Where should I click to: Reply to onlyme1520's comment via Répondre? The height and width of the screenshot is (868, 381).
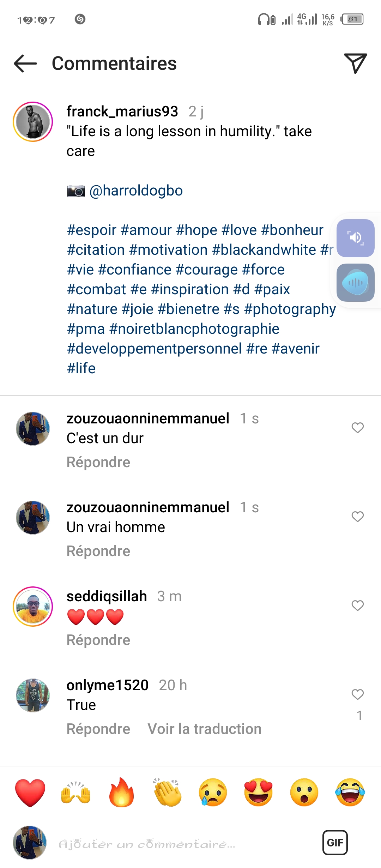(x=98, y=729)
